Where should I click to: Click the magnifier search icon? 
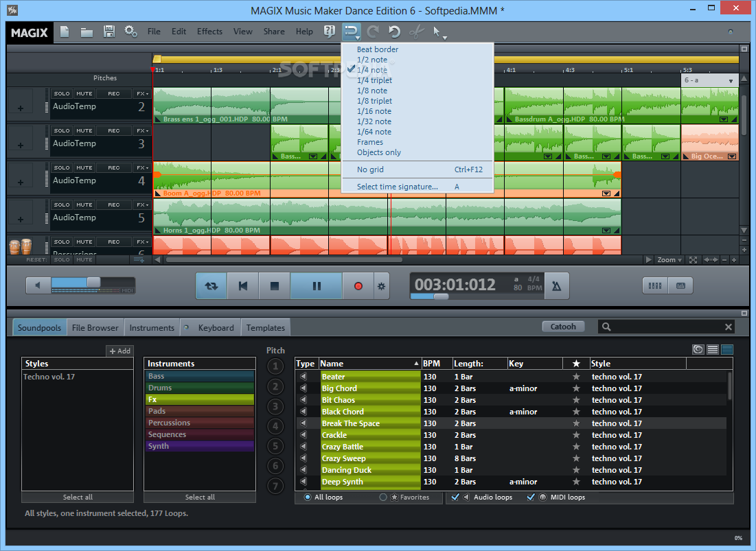tap(606, 327)
